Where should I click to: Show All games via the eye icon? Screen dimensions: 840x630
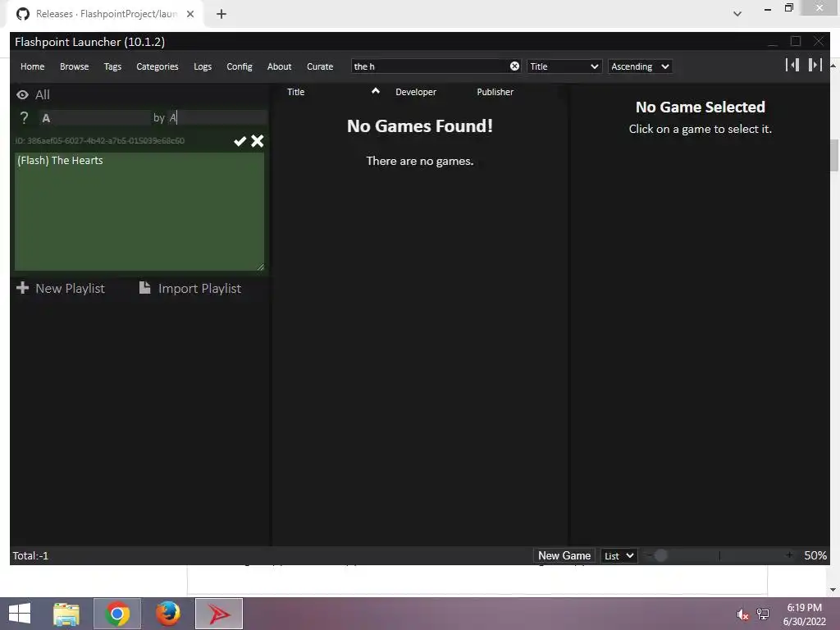tap(22, 95)
